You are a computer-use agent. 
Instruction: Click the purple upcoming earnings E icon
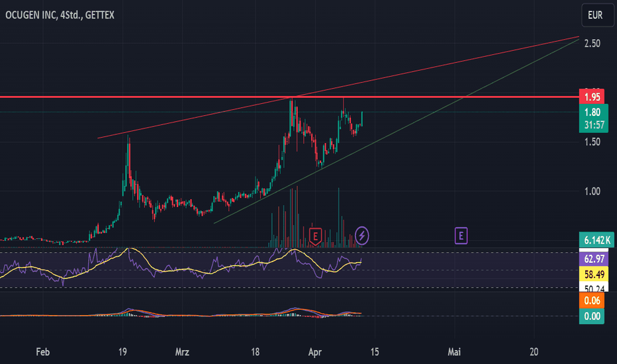click(461, 236)
